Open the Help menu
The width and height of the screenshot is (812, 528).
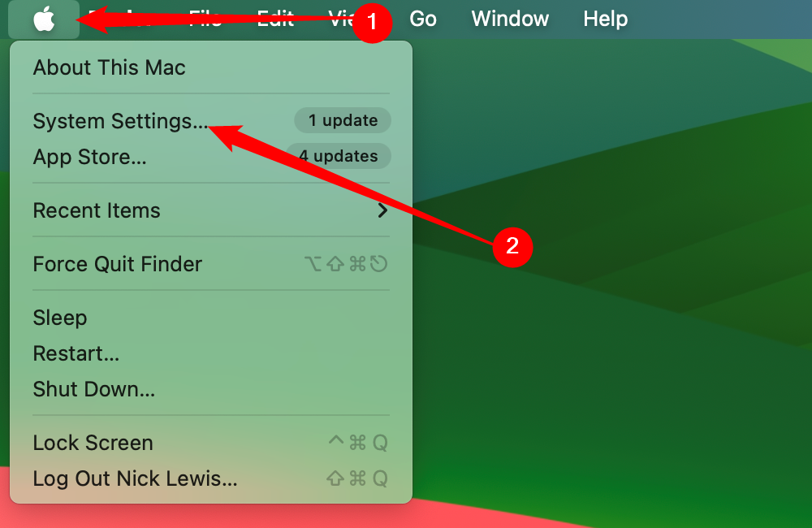tap(606, 19)
